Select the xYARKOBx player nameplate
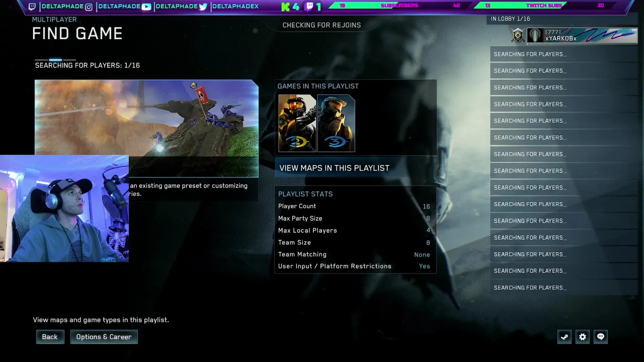 (582, 36)
